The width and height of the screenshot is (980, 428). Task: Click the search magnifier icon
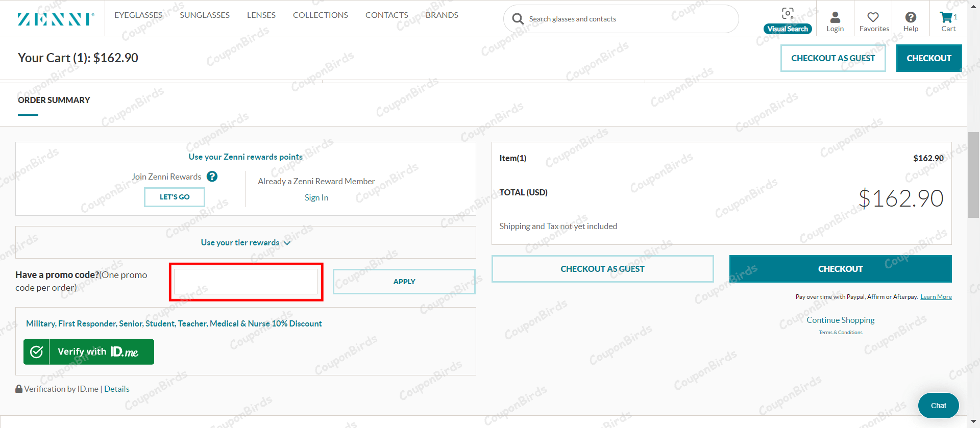(x=518, y=19)
